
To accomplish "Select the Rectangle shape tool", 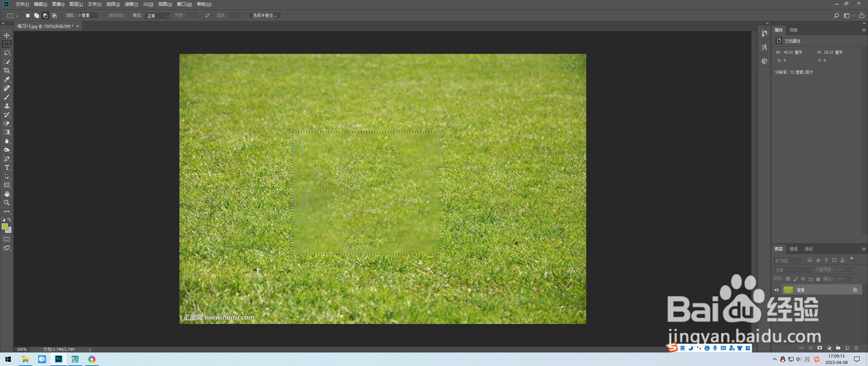I will (7, 185).
